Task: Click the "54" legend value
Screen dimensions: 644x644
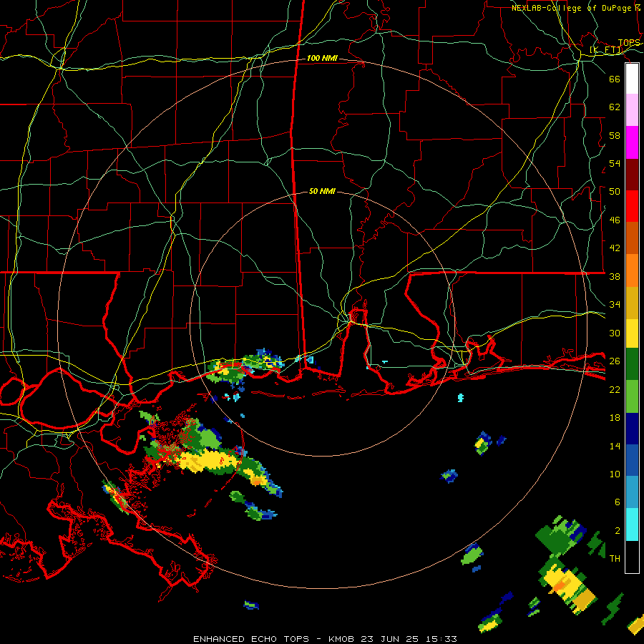Action: 615,163
